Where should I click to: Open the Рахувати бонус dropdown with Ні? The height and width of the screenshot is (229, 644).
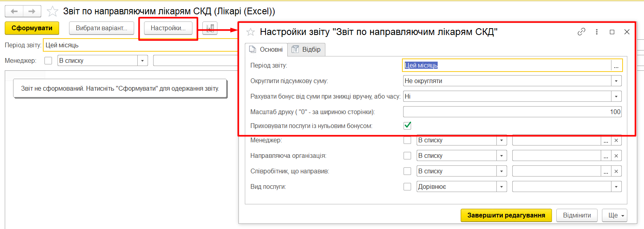pos(616,97)
